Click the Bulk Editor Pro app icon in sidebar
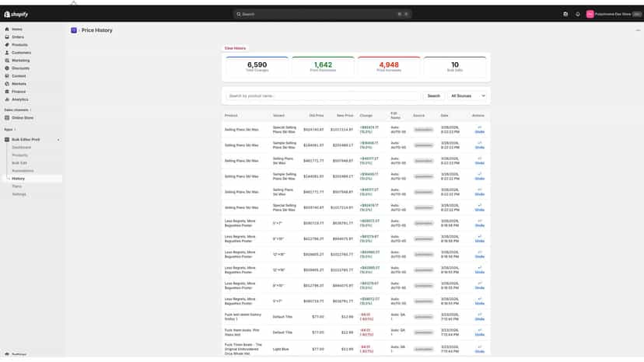The height and width of the screenshot is (362, 644). click(x=7, y=140)
